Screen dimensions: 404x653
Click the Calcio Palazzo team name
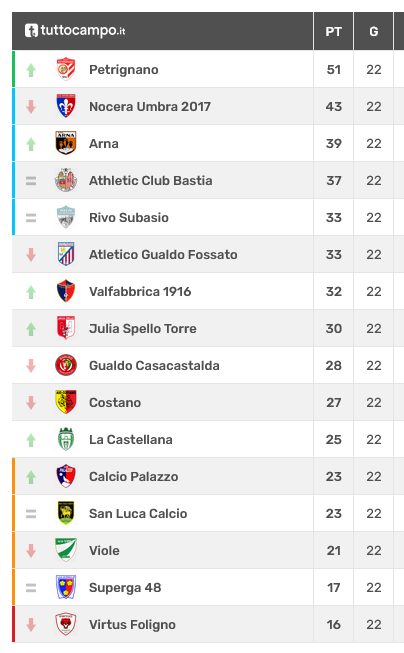click(x=134, y=476)
